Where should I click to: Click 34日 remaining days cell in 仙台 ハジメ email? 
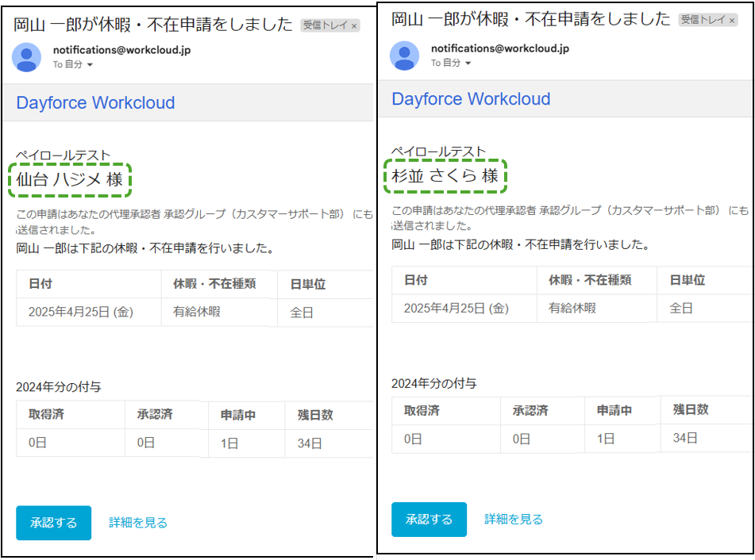pyautogui.click(x=310, y=443)
